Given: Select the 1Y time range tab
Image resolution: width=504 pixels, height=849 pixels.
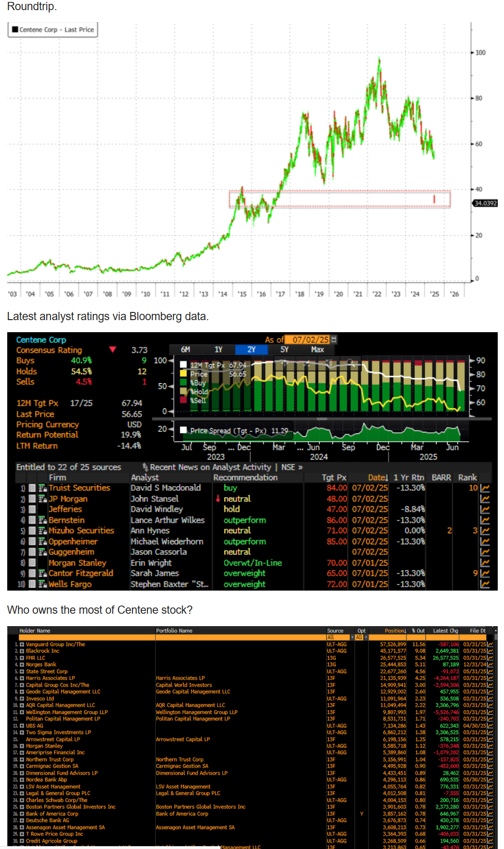Looking at the screenshot, I should click(218, 350).
